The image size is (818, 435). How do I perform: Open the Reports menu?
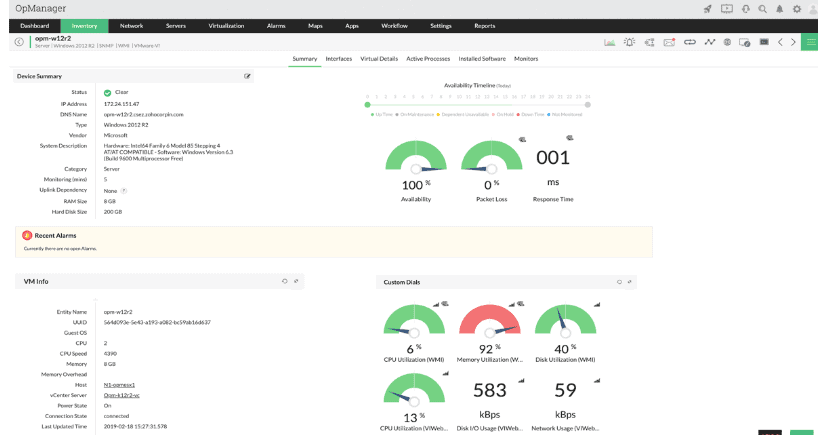[485, 26]
